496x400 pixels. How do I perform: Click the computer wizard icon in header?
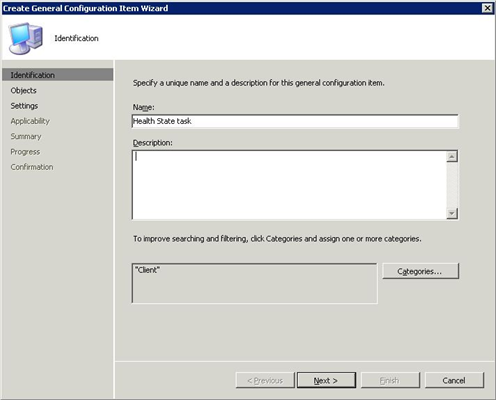26,38
